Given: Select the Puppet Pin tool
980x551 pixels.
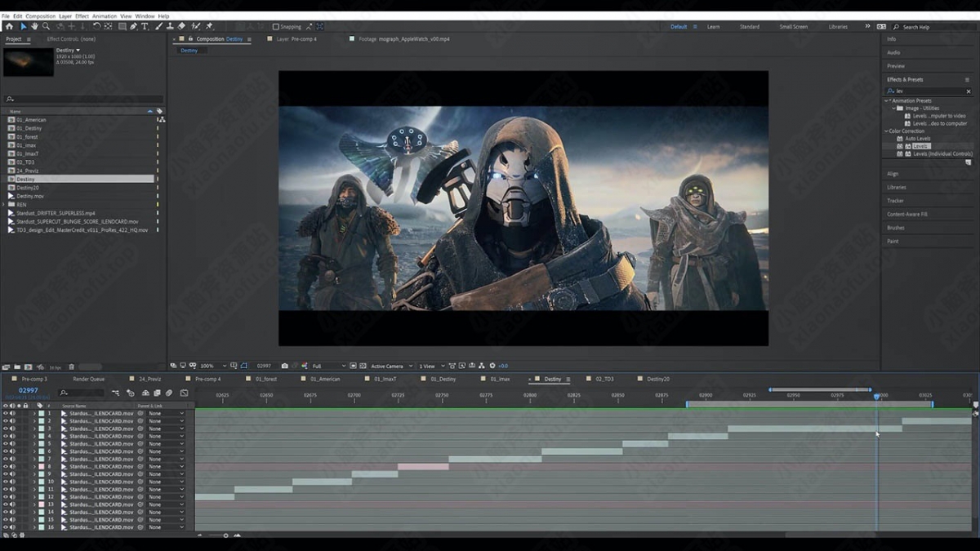Looking at the screenshot, I should pos(209,27).
